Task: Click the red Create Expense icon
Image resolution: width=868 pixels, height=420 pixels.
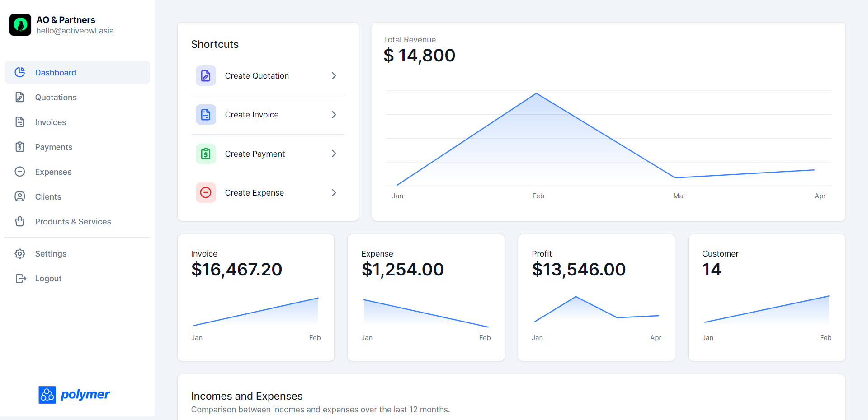Action: [206, 192]
